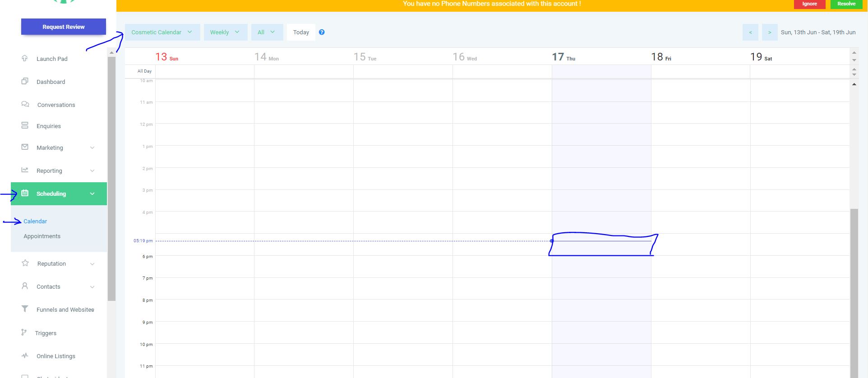The height and width of the screenshot is (378, 868).
Task: Open Dashboard menu item
Action: coord(51,82)
